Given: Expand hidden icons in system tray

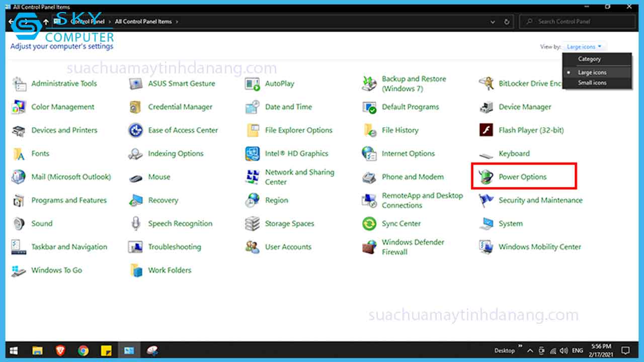Looking at the screenshot, I should (529, 350).
